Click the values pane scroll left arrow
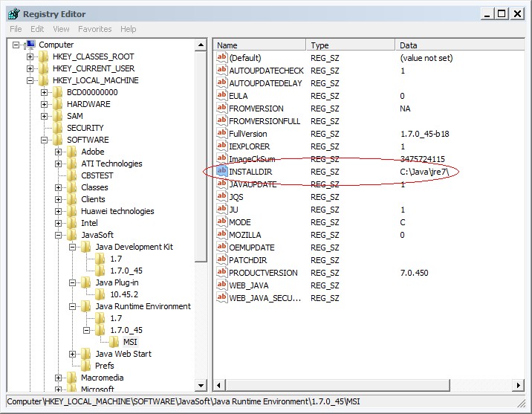 coord(219,385)
